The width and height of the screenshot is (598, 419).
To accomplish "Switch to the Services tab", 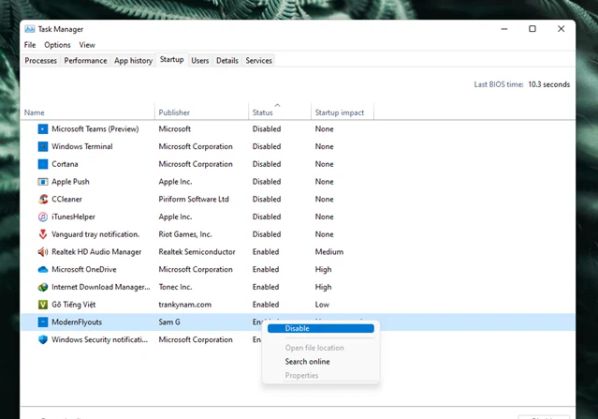I will tap(259, 61).
